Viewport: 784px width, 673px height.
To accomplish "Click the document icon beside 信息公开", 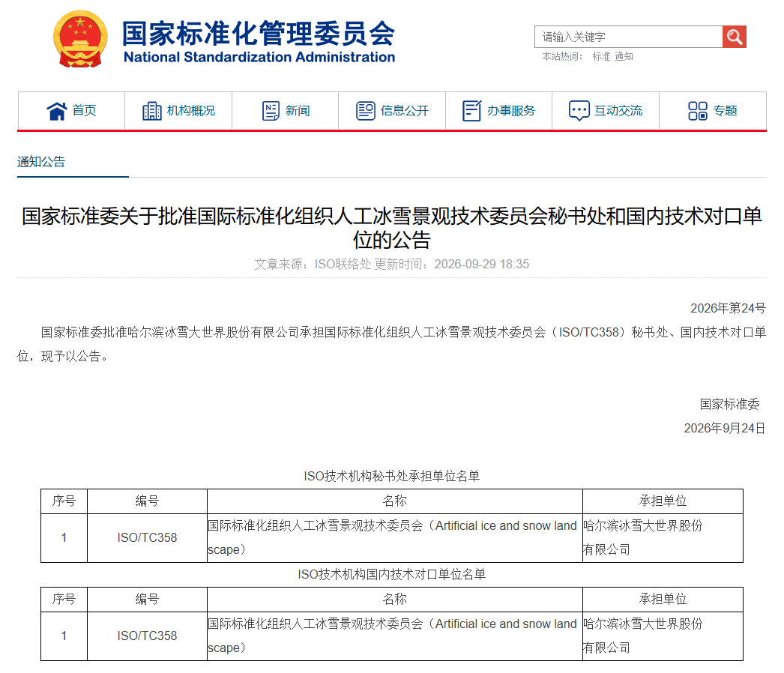I will click(x=366, y=110).
